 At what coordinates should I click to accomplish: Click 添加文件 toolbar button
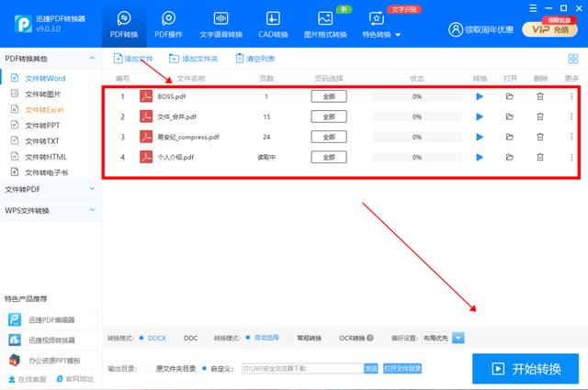click(x=133, y=59)
